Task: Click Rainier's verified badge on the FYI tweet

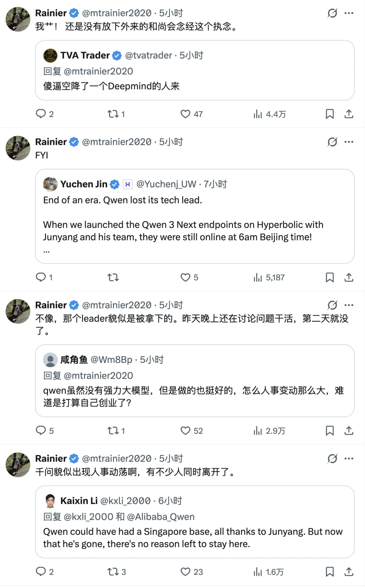Action: (73, 142)
